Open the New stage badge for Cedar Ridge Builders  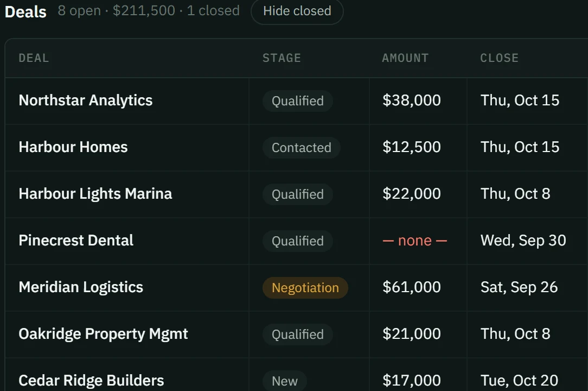(x=285, y=381)
